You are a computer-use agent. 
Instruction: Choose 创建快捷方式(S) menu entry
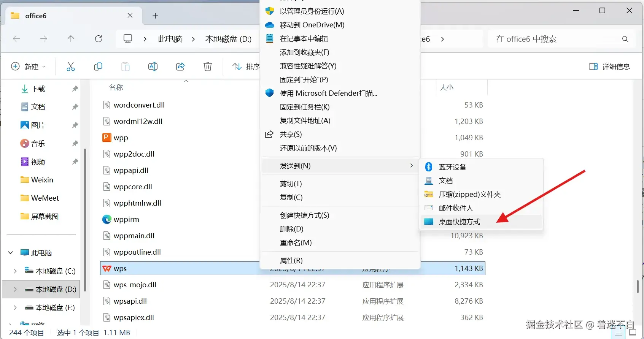pyautogui.click(x=340, y=215)
